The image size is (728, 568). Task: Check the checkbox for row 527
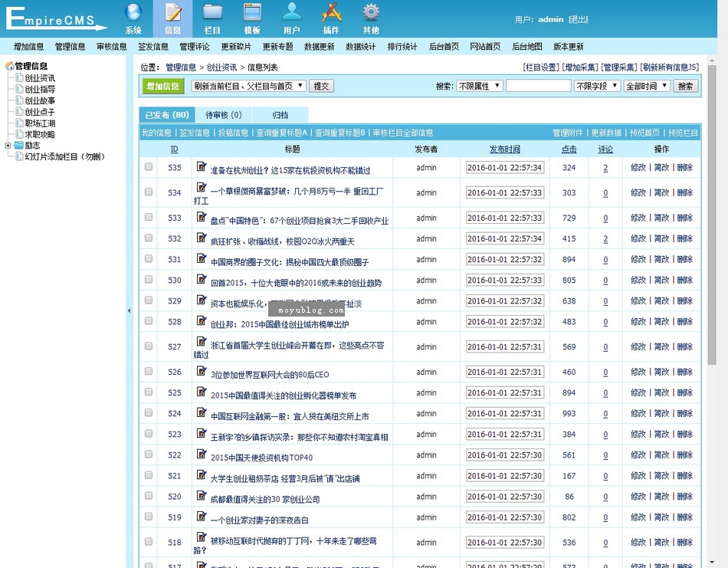tap(149, 346)
